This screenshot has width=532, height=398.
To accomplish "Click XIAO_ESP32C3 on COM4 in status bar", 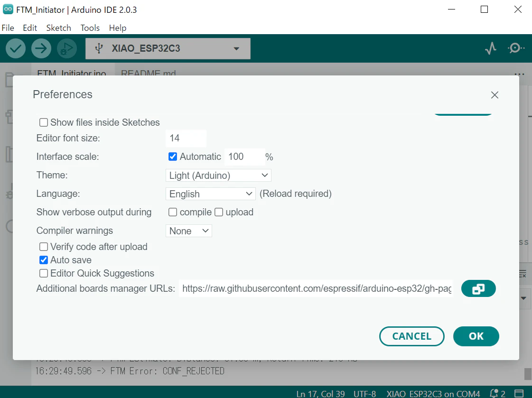I will tap(433, 394).
